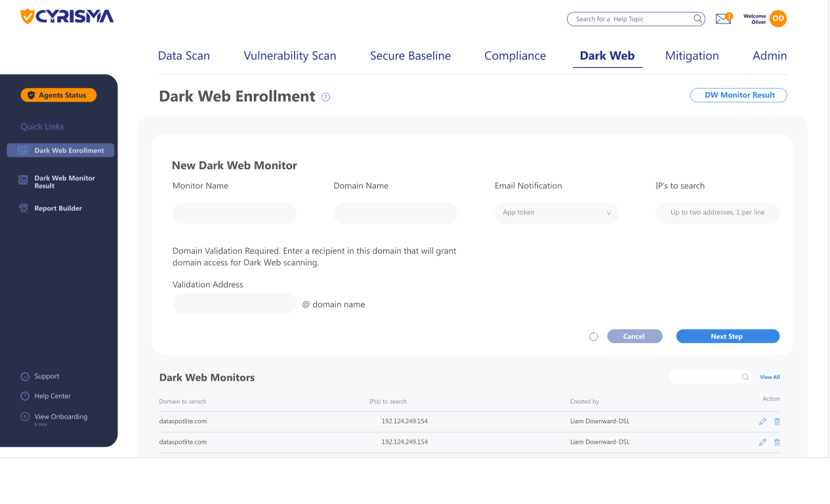Click the Agents Status button
The image size is (830, 504).
[58, 95]
